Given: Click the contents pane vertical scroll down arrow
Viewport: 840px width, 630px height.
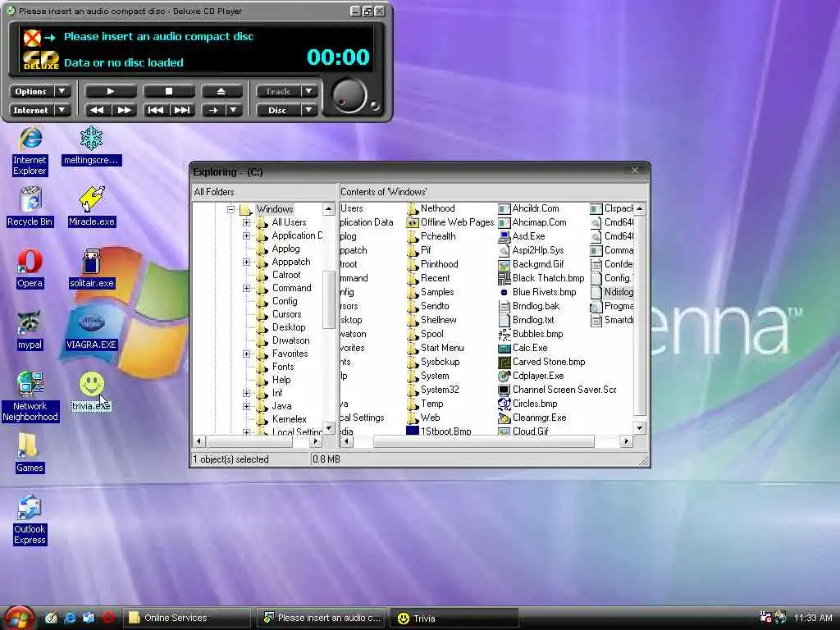Looking at the screenshot, I should click(x=639, y=428).
